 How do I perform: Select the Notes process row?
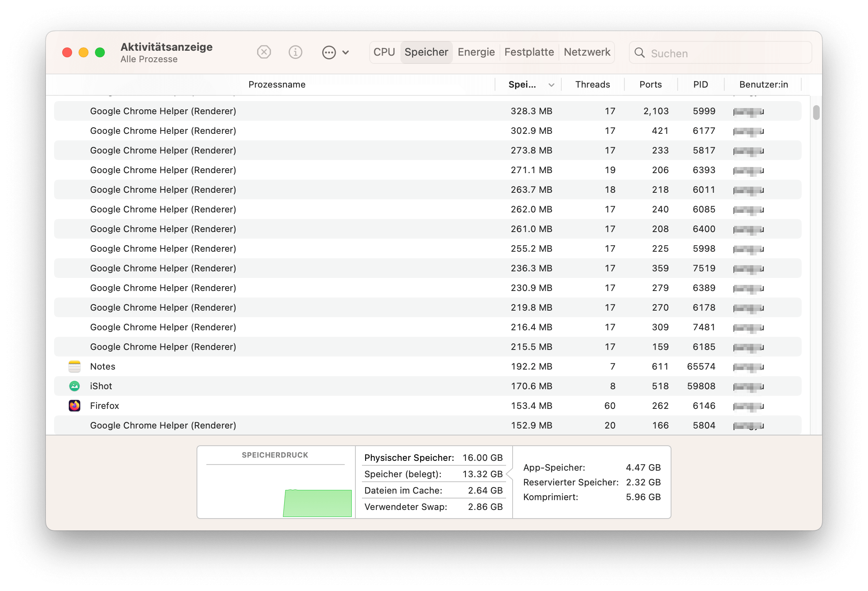(427, 366)
